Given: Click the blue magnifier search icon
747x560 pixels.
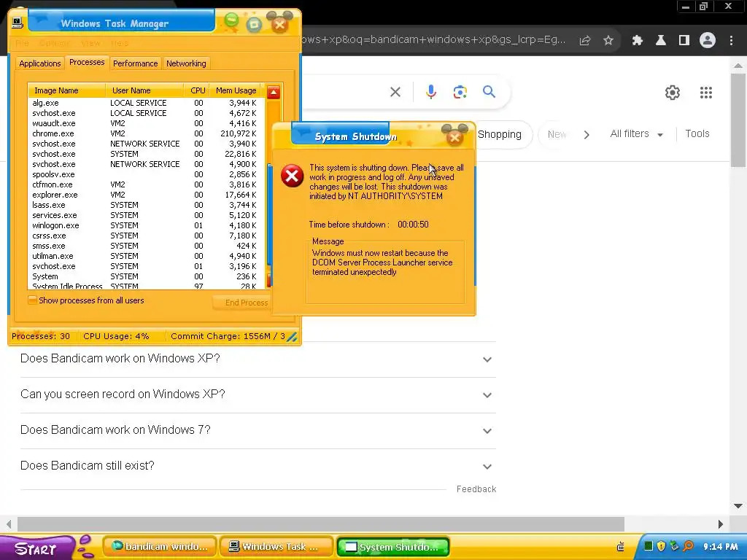Looking at the screenshot, I should point(489,91).
